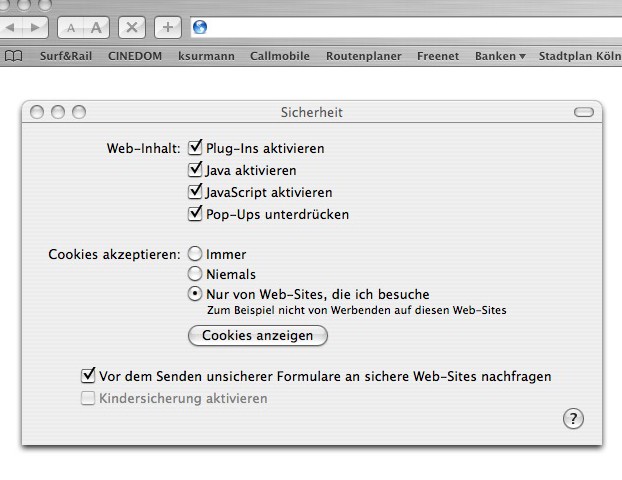
Task: Select Nur von Web-Sites, die ich besuche
Action: point(195,294)
